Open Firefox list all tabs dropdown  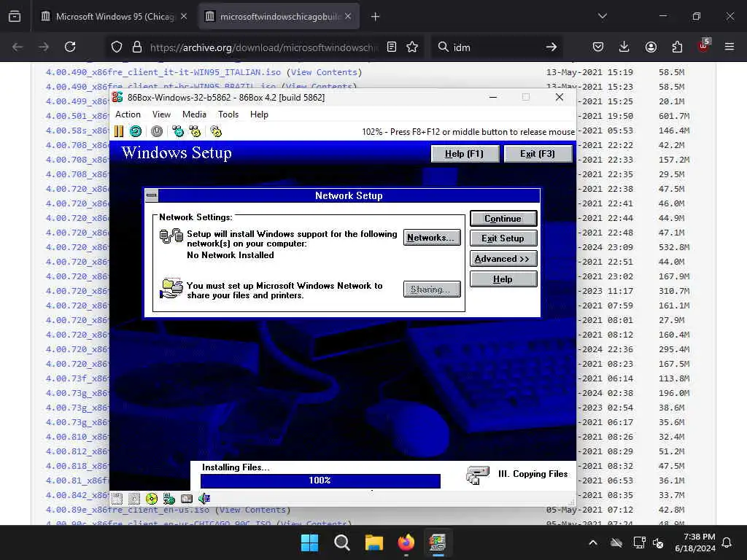coord(602,16)
